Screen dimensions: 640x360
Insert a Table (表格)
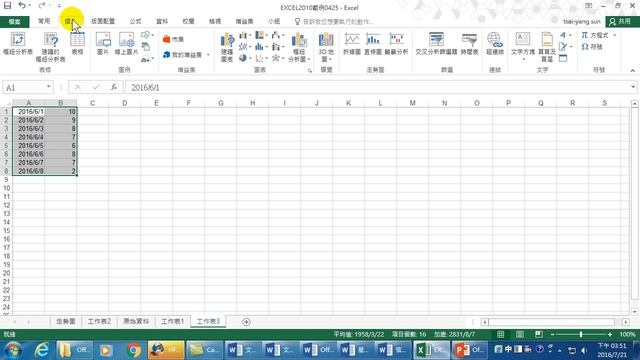pyautogui.click(x=77, y=44)
